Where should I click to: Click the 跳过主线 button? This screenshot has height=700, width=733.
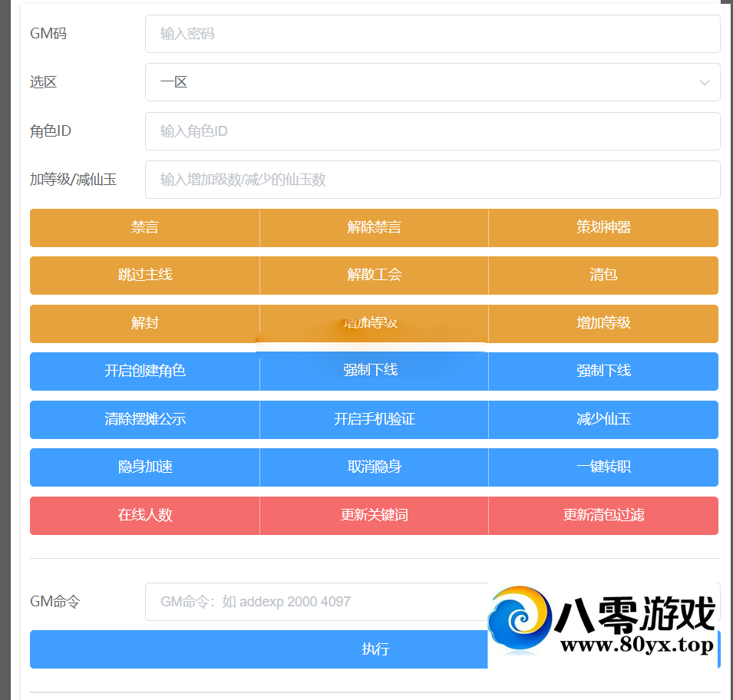145,276
